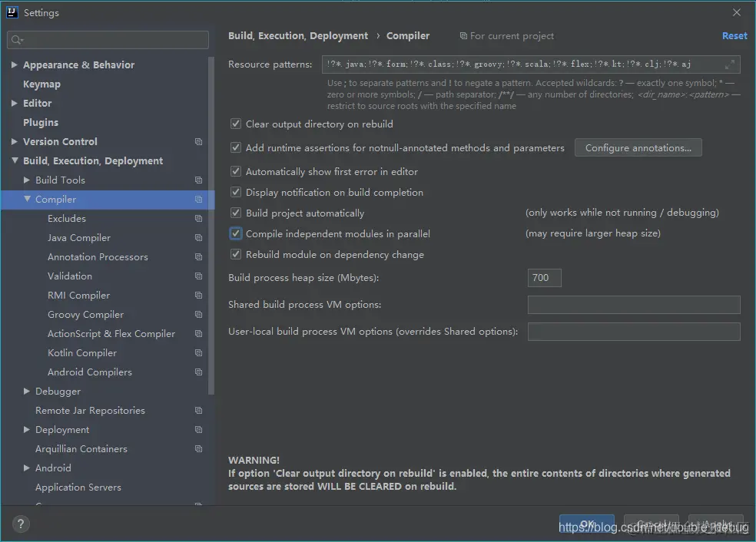
Task: Expand the Build Tools node arrow
Action: [x=27, y=180]
